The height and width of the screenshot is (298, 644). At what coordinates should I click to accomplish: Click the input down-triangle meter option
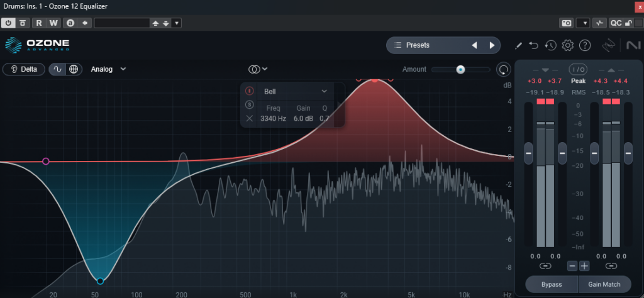(545, 69)
